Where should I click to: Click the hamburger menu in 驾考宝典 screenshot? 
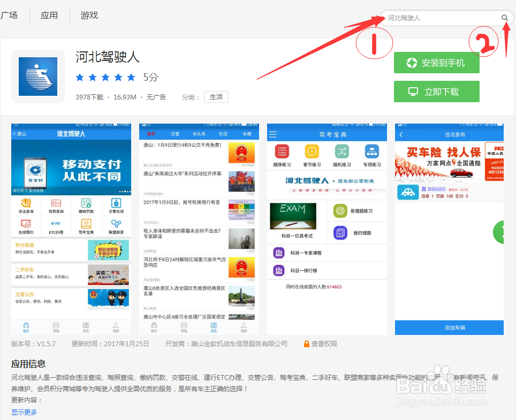pyautogui.click(x=273, y=134)
